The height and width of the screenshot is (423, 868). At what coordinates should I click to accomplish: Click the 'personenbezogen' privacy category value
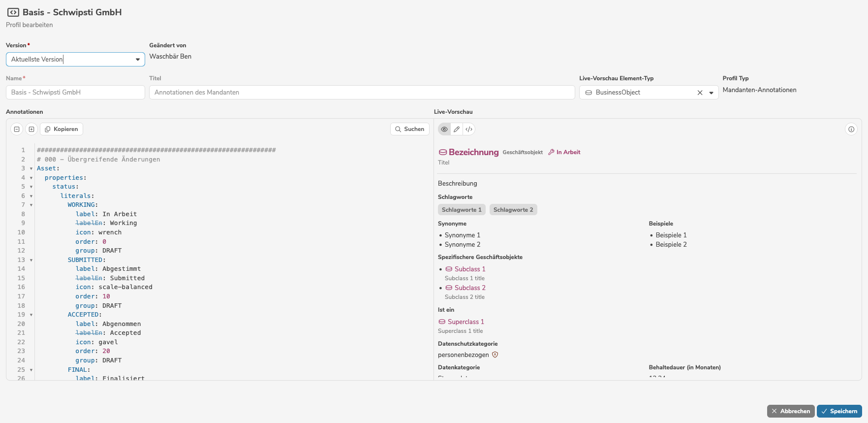[464, 355]
